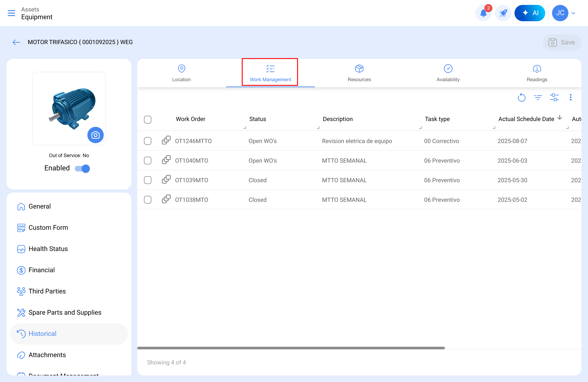Sort by Actual Schedule Date arrow
588x382 pixels.
tap(560, 118)
